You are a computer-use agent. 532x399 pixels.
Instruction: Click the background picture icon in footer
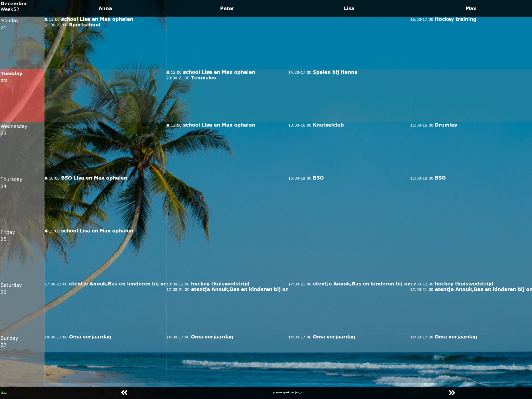pos(6,393)
